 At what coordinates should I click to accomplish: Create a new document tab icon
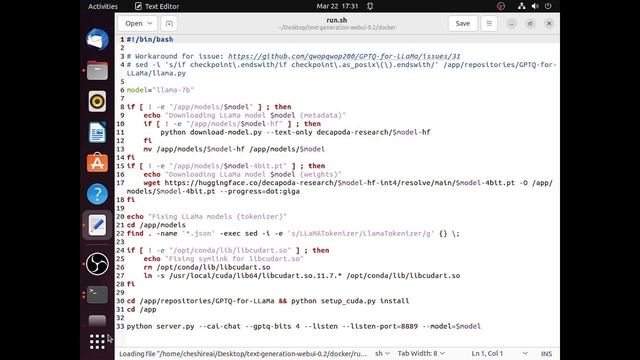click(169, 24)
